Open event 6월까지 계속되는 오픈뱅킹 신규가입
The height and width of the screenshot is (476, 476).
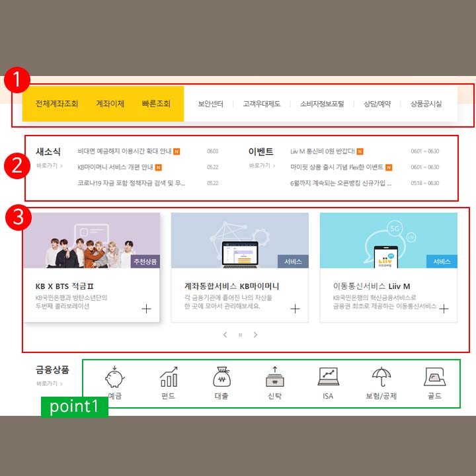click(341, 183)
